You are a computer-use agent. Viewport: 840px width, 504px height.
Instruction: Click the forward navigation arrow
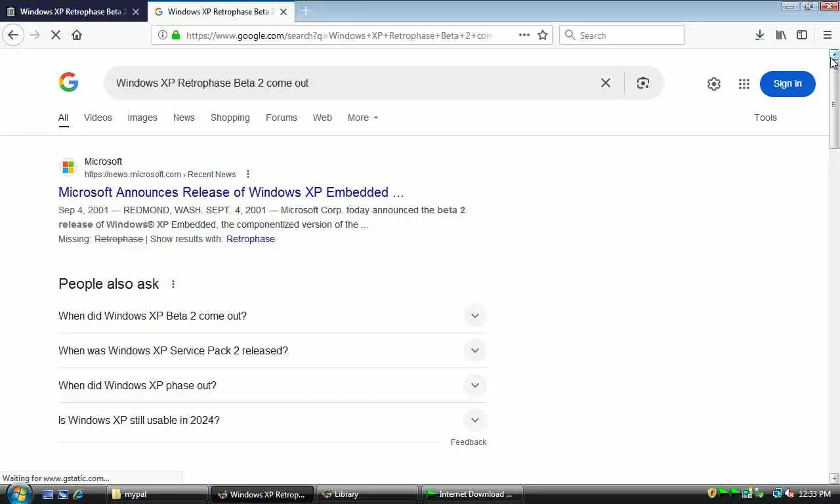pos(35,35)
